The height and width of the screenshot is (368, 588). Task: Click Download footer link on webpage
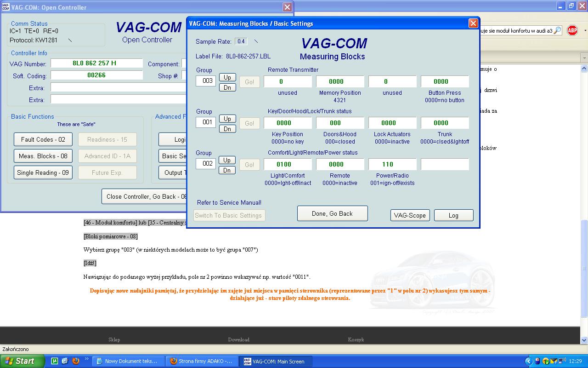point(239,339)
